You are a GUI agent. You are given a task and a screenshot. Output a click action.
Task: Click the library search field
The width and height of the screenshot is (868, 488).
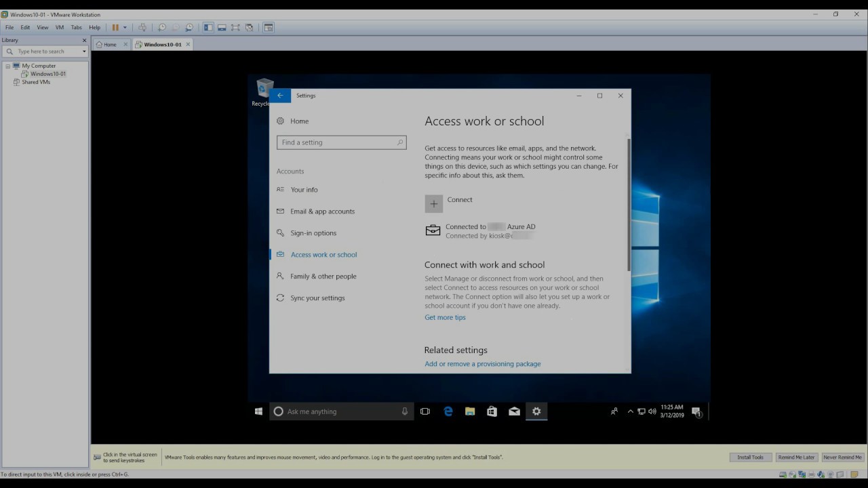point(46,52)
